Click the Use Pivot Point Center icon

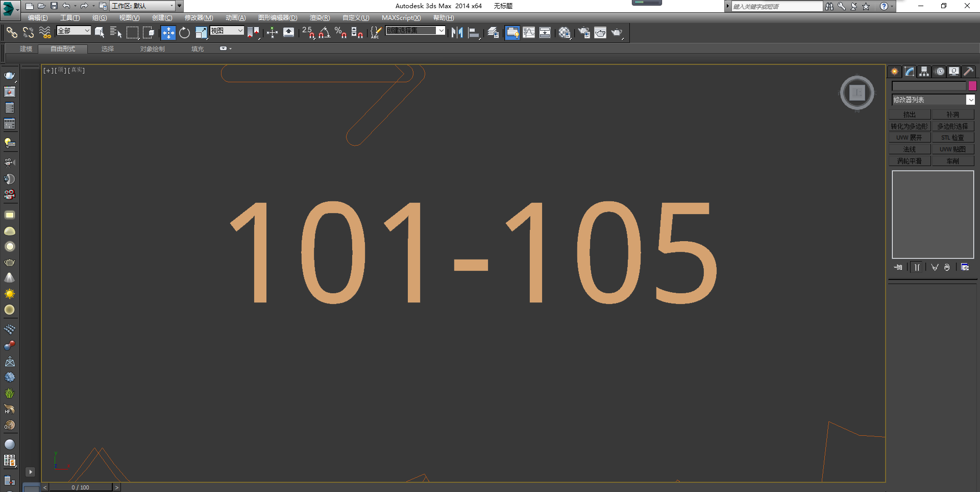coord(254,33)
